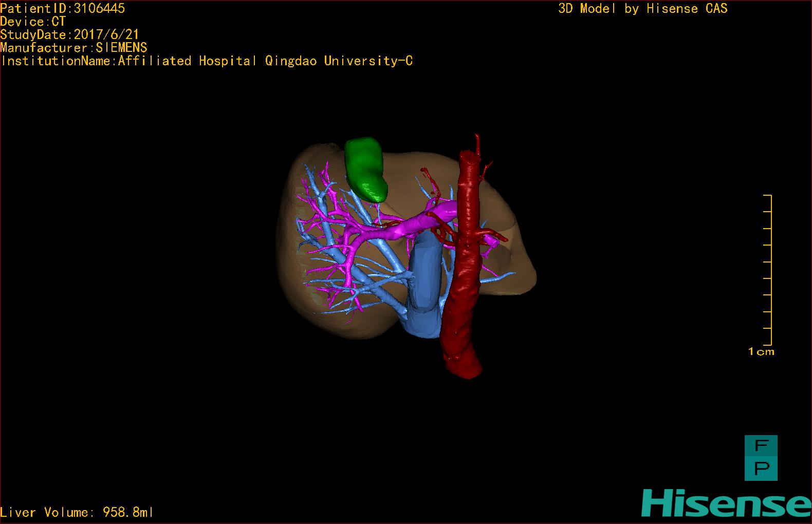
Task: Click the InstitutionName Qingdao University text
Action: pos(207,61)
